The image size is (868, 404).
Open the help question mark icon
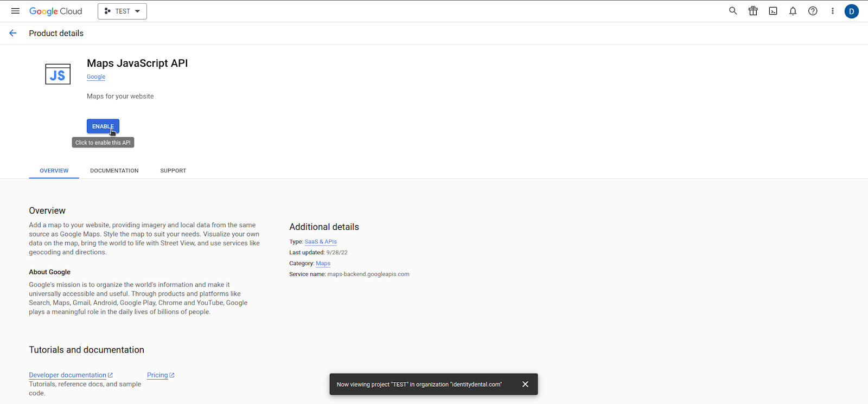coord(813,11)
